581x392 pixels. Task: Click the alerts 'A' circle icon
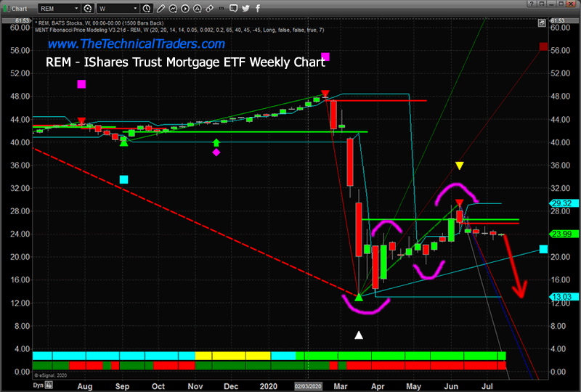click(197, 9)
